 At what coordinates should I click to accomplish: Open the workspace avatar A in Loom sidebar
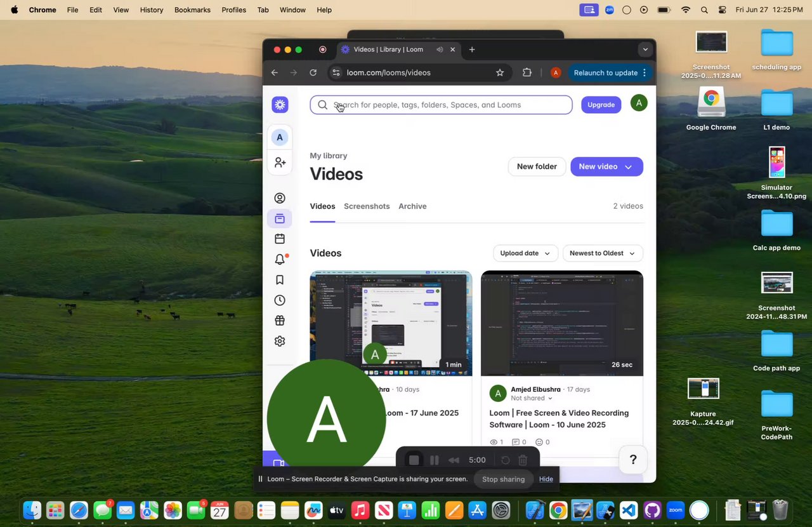[x=280, y=137]
